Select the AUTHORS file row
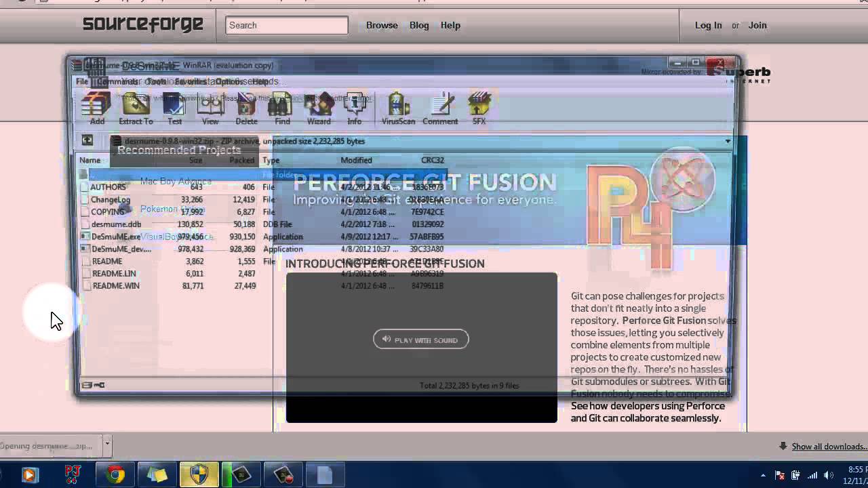Screen dimensions: 868x488 262,187
